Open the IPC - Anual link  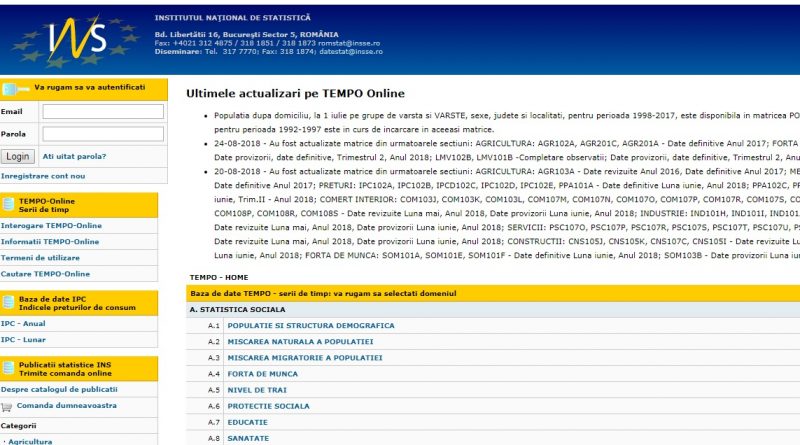(23, 324)
